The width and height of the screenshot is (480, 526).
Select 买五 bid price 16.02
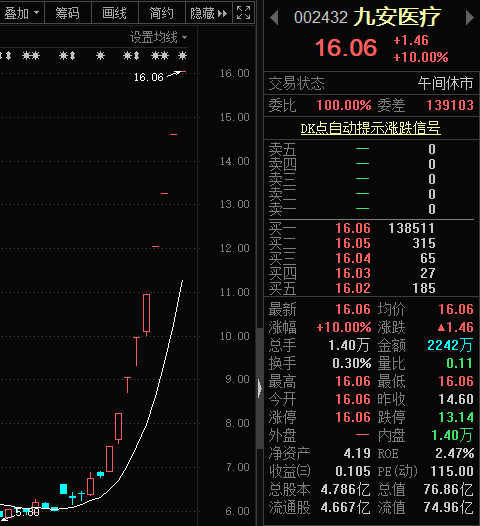[353, 288]
